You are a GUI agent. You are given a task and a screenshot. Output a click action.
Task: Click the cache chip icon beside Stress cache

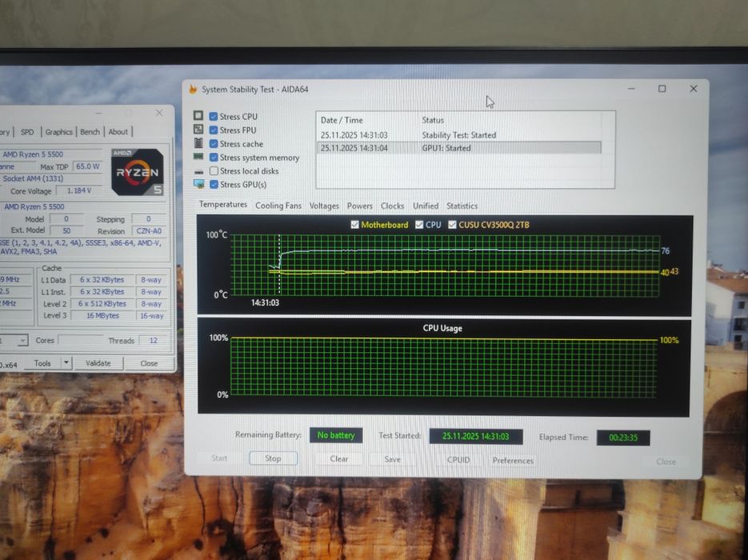pos(198,143)
